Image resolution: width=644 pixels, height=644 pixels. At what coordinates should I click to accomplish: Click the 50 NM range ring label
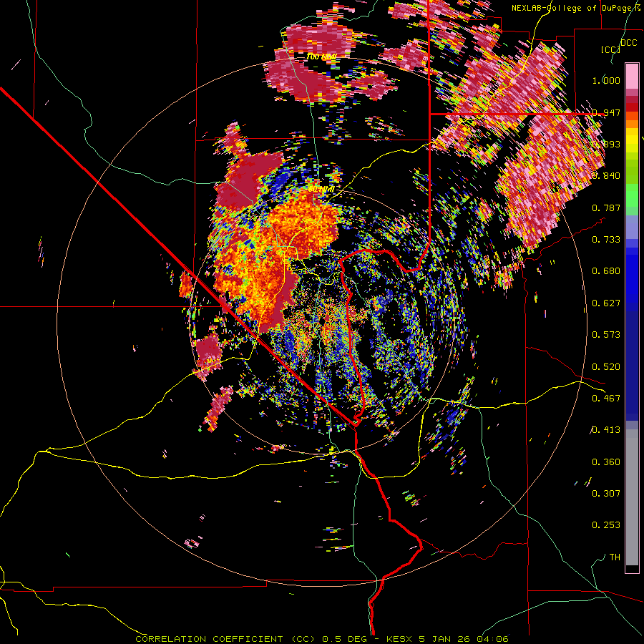click(x=321, y=190)
